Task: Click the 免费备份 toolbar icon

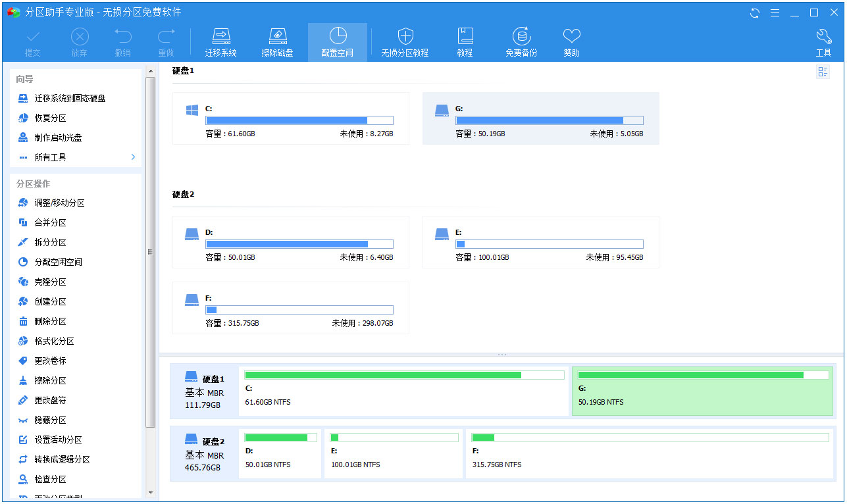Action: point(521,37)
